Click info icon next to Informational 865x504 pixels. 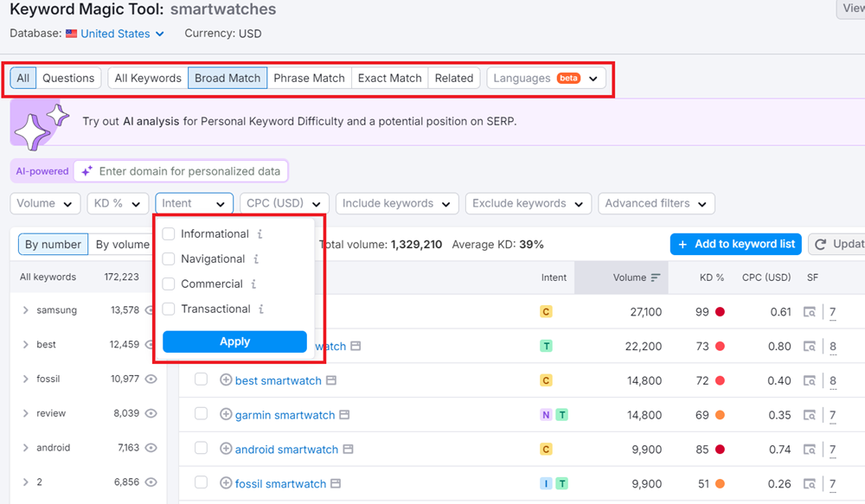259,234
